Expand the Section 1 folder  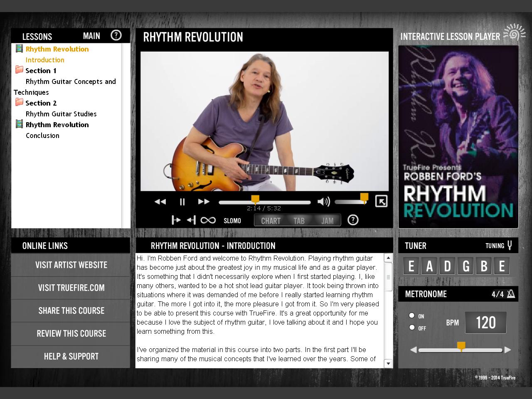19,70
